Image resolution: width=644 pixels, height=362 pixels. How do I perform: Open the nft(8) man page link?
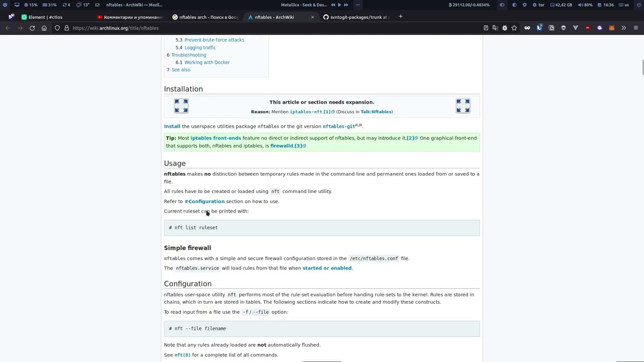182,355
